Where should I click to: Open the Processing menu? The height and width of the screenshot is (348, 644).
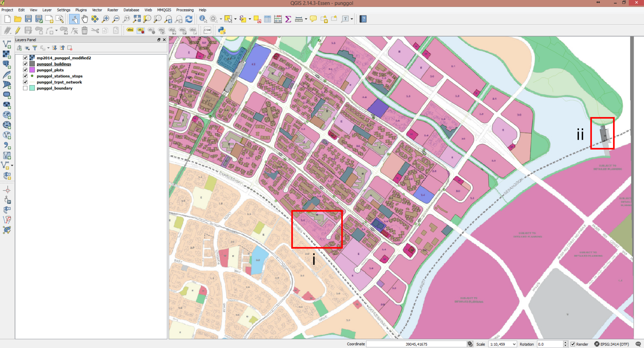click(185, 10)
